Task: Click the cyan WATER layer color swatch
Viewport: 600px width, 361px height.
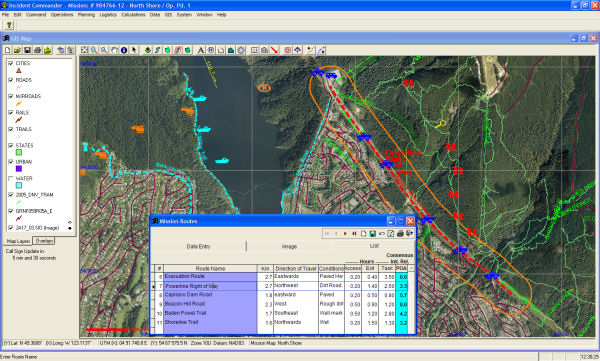Action: coord(19,185)
